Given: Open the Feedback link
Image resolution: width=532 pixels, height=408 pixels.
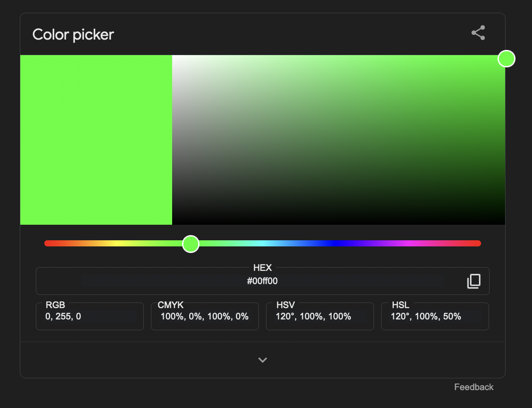Looking at the screenshot, I should [x=474, y=387].
